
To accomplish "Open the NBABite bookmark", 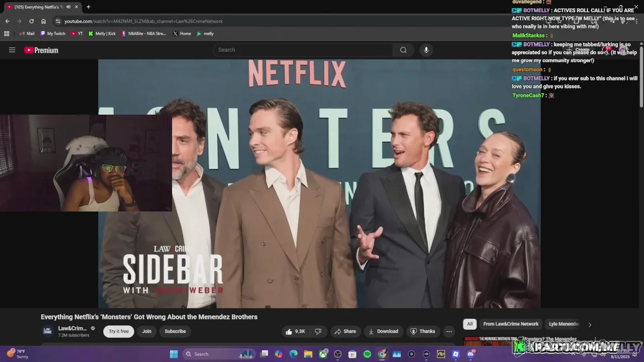I will pyautogui.click(x=143, y=34).
